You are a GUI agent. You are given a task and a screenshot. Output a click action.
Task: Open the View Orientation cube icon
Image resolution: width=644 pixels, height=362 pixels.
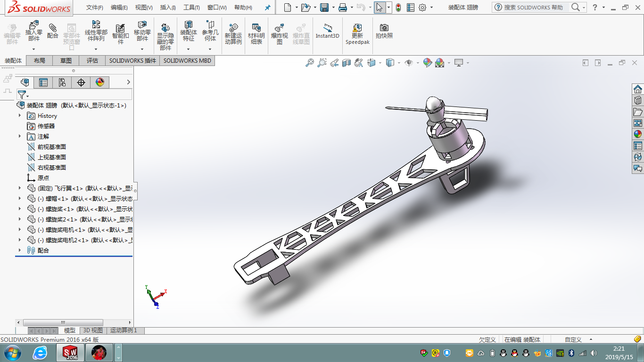tap(371, 62)
